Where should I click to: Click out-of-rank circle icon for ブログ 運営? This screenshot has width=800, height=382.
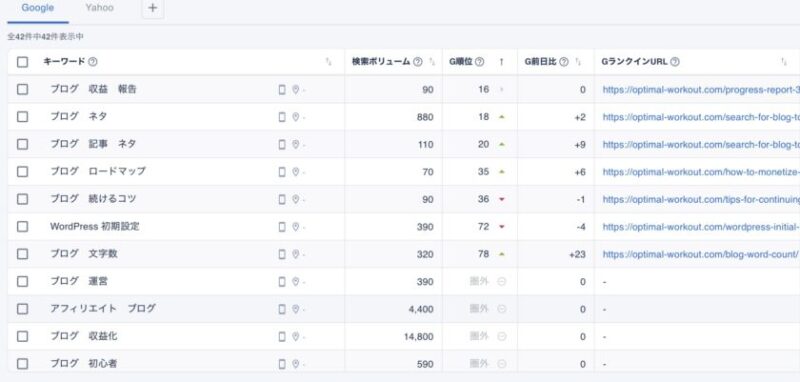[502, 282]
